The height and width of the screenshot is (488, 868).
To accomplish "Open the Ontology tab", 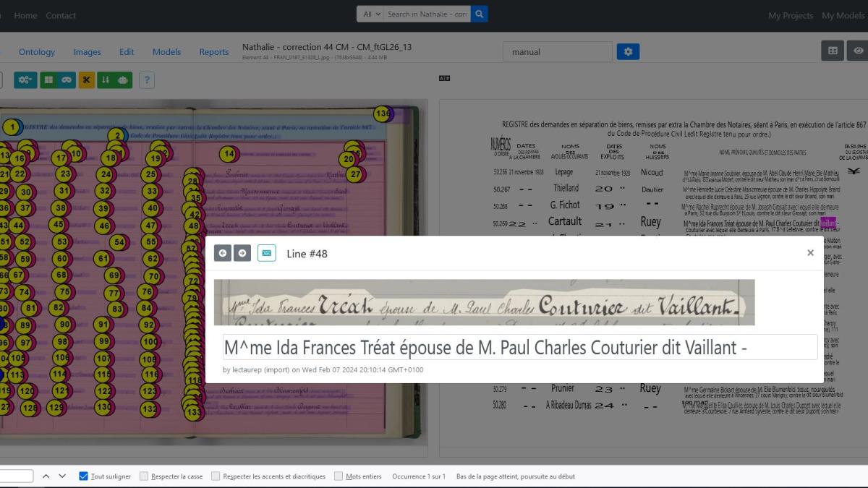I will tap(37, 52).
